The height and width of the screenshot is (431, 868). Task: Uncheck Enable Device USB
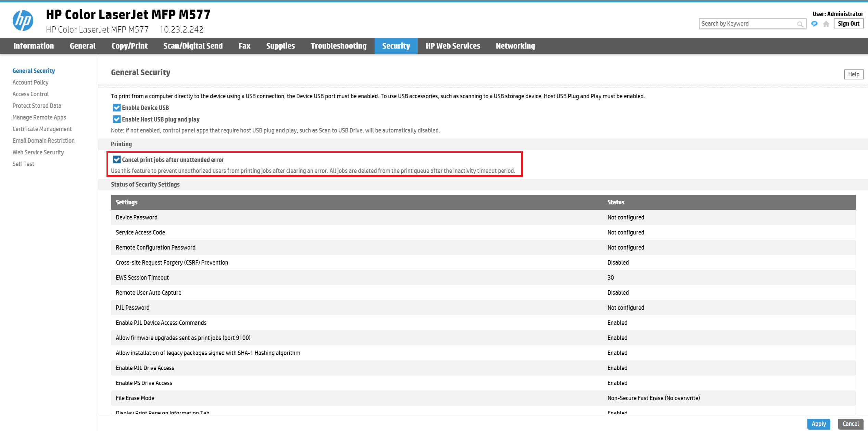tap(117, 108)
